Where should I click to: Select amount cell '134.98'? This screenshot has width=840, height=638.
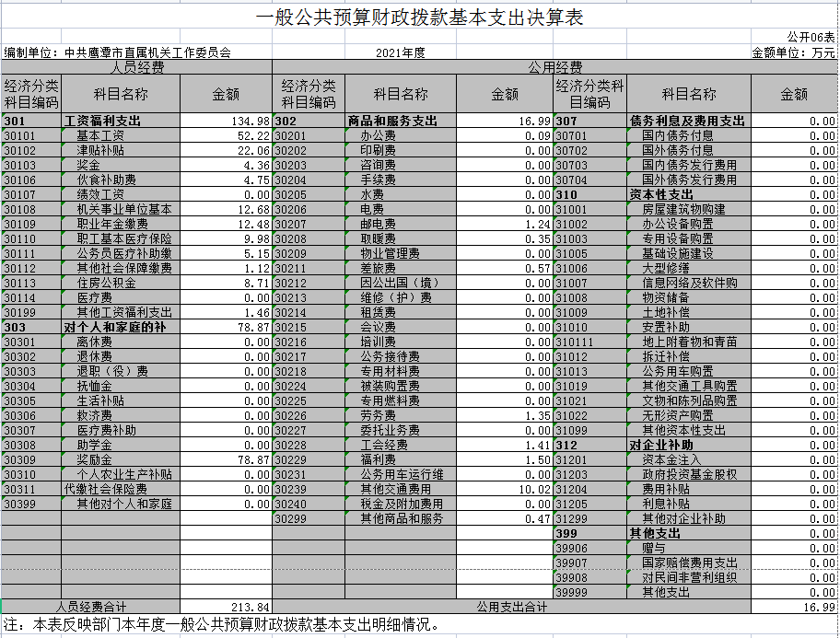click(x=226, y=121)
